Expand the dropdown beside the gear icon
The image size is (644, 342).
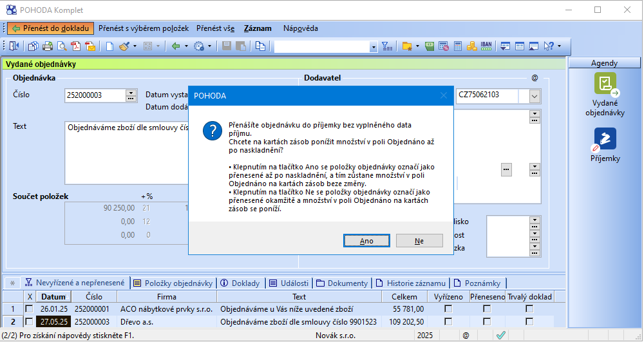(209, 46)
